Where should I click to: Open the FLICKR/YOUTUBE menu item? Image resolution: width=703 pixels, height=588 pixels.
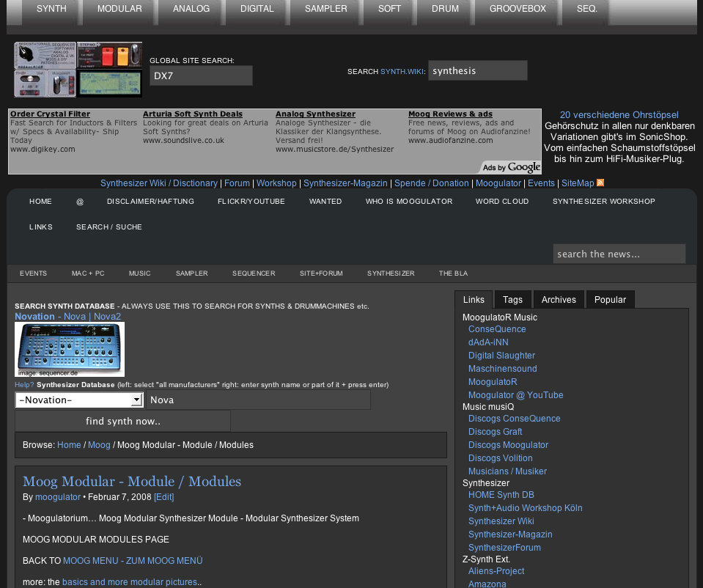point(251,202)
